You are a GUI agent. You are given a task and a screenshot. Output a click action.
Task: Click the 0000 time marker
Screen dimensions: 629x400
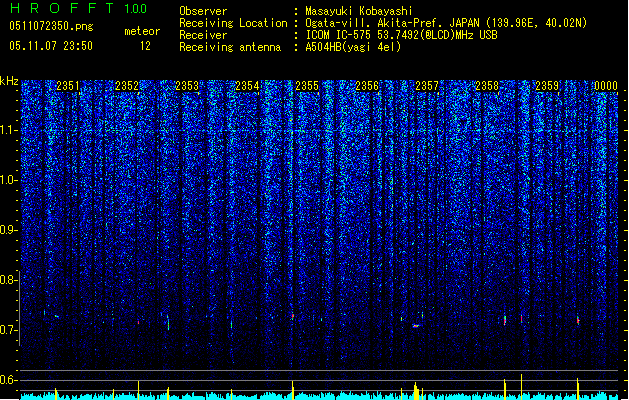point(606,86)
